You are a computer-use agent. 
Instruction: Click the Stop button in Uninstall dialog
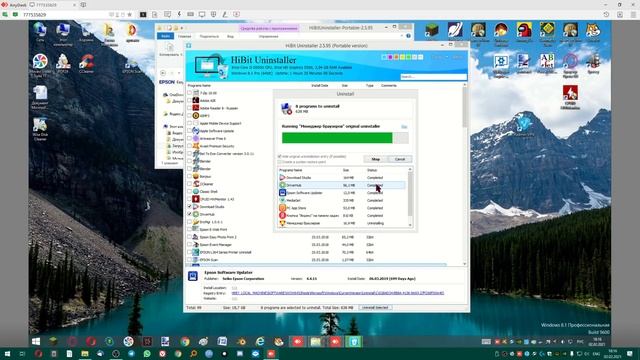click(x=376, y=159)
